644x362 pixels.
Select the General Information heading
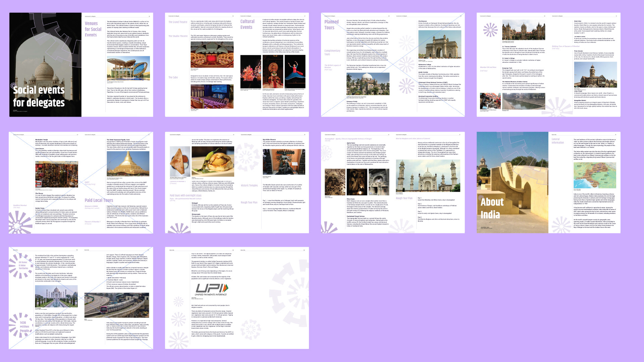(557, 141)
